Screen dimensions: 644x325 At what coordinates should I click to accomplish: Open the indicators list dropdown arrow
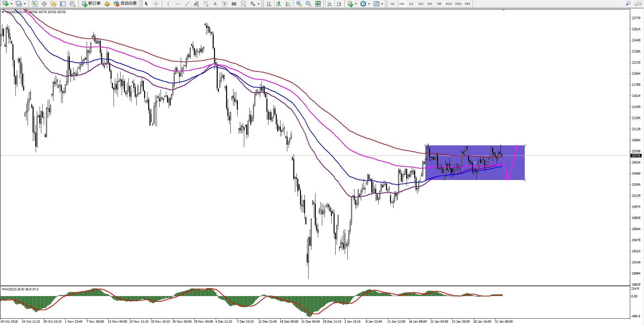click(x=356, y=4)
